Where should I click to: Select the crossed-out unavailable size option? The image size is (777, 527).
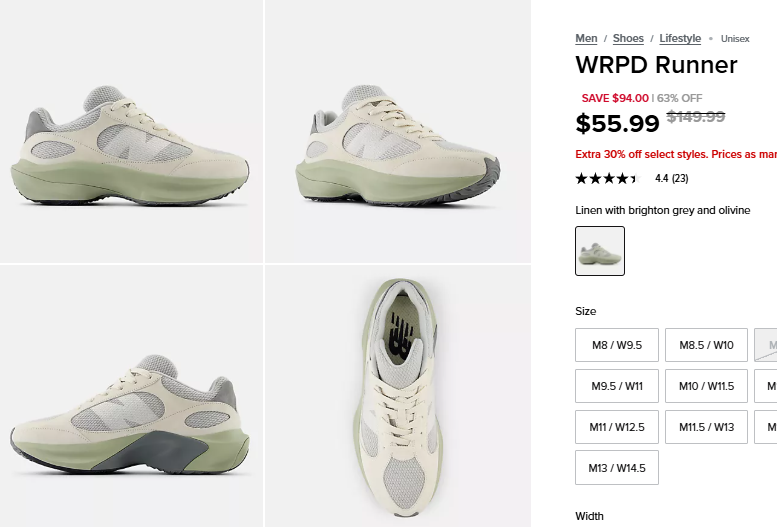coord(766,345)
